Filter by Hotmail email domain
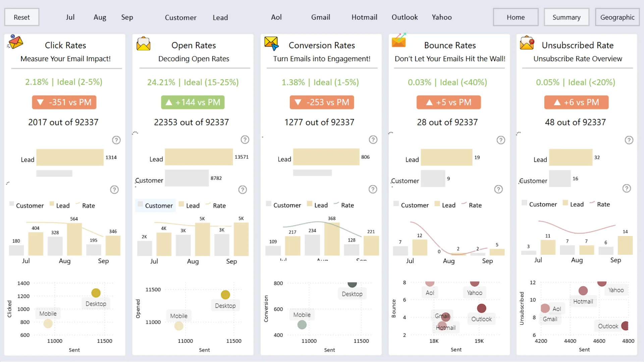 point(364,17)
